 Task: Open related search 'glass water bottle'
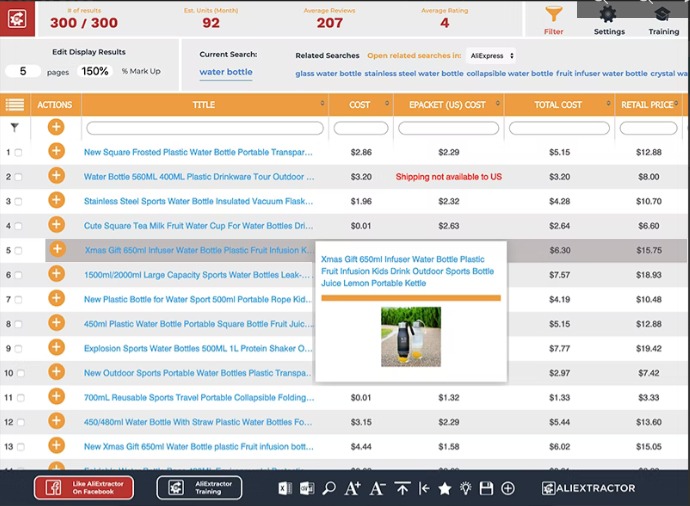[328, 73]
